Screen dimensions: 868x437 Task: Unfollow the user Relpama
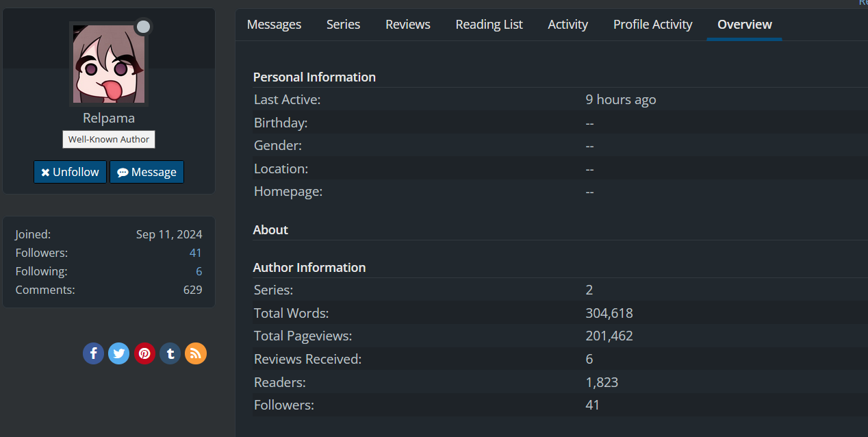pos(70,172)
